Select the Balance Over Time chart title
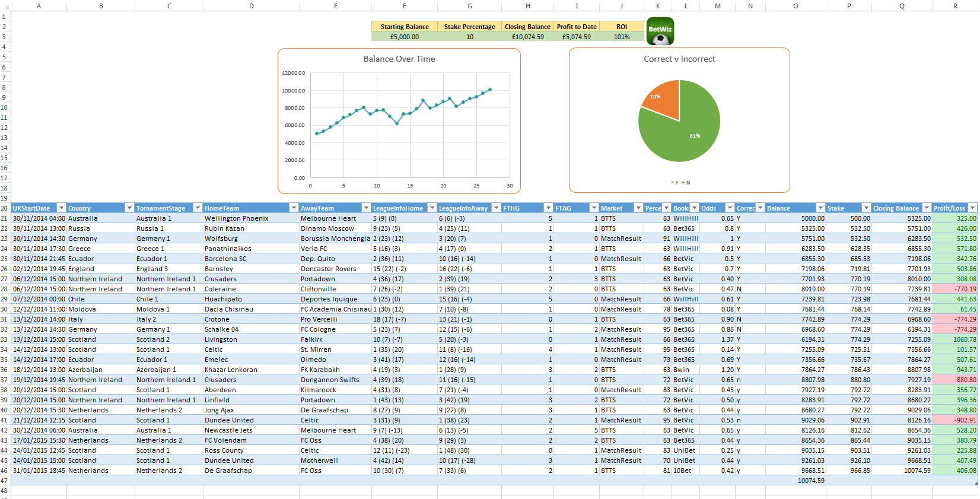The height and width of the screenshot is (499, 980). click(x=399, y=59)
